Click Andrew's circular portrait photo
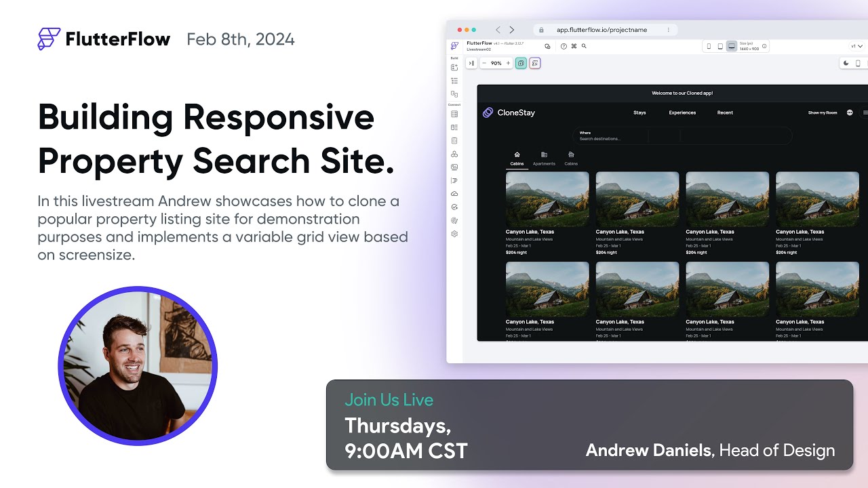 pyautogui.click(x=138, y=366)
